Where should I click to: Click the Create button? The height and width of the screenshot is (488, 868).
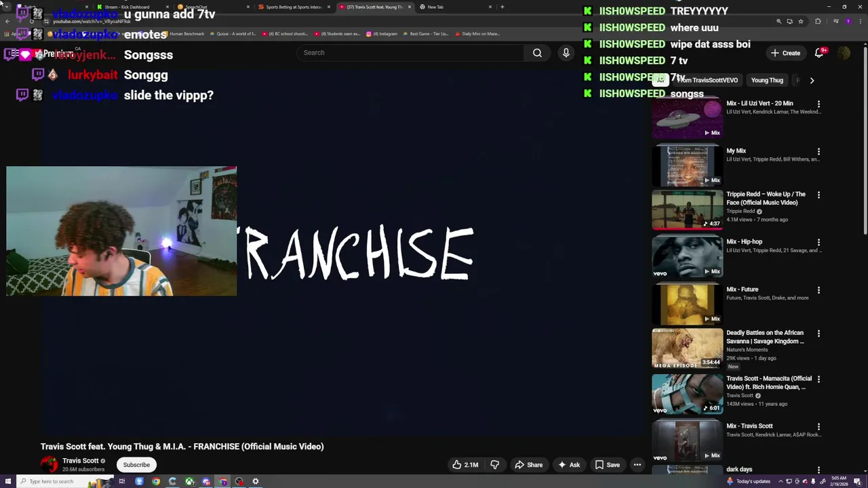point(785,53)
